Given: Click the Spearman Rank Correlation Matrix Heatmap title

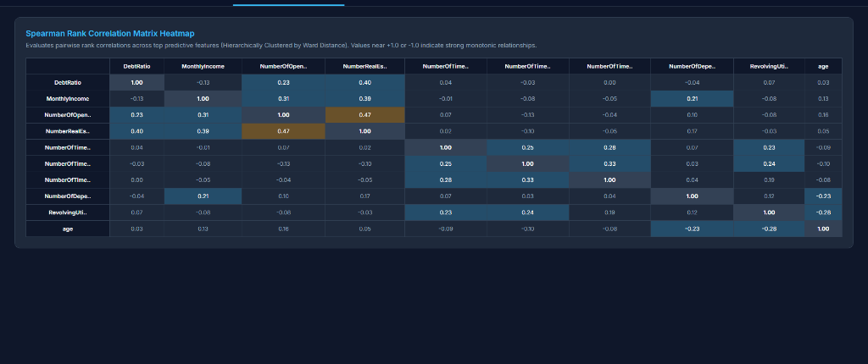Looking at the screenshot, I should 110,34.
